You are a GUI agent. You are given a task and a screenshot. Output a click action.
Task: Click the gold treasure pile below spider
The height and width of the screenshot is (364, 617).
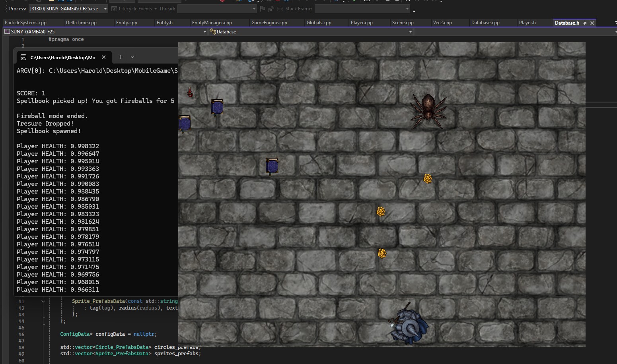pos(428,179)
